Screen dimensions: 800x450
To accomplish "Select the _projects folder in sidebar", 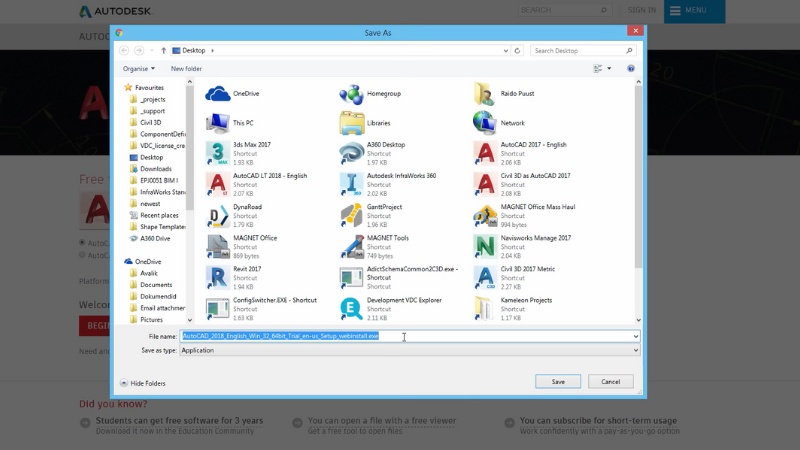I will (x=153, y=99).
